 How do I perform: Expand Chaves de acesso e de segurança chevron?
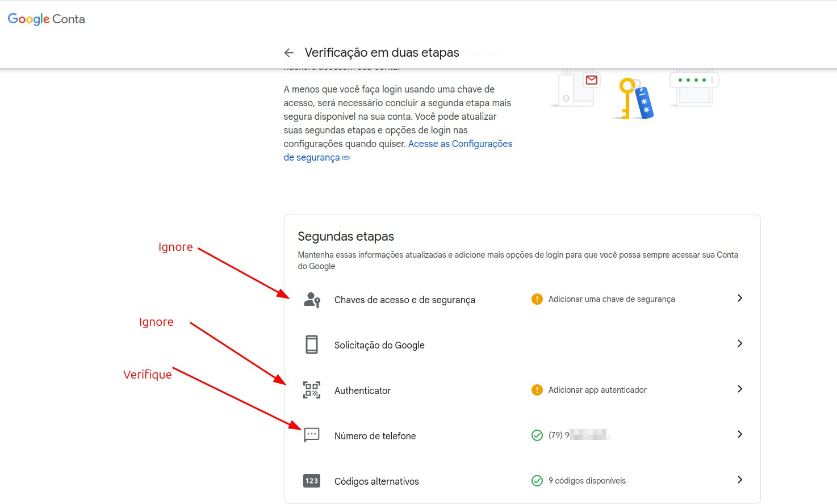[x=739, y=298]
